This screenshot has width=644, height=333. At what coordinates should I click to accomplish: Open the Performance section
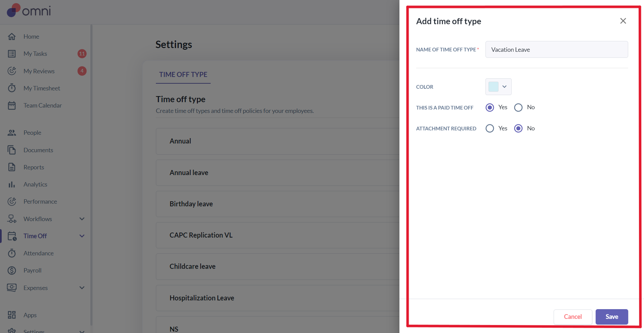[x=40, y=202]
